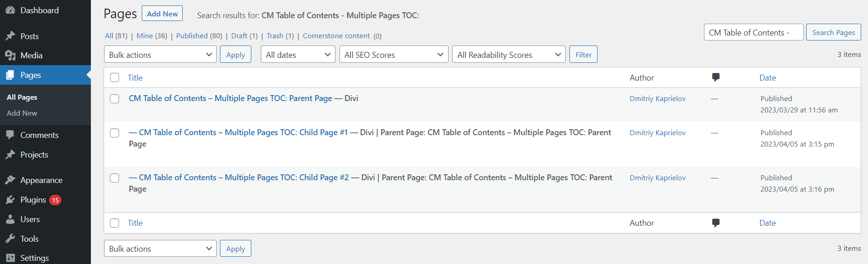Click the comments column icon in table footer
The width and height of the screenshot is (868, 264).
716,223
